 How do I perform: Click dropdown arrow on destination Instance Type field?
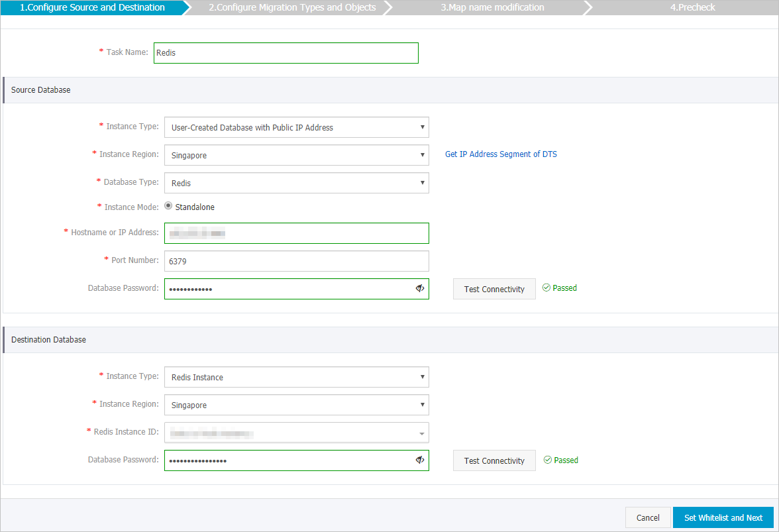point(422,377)
